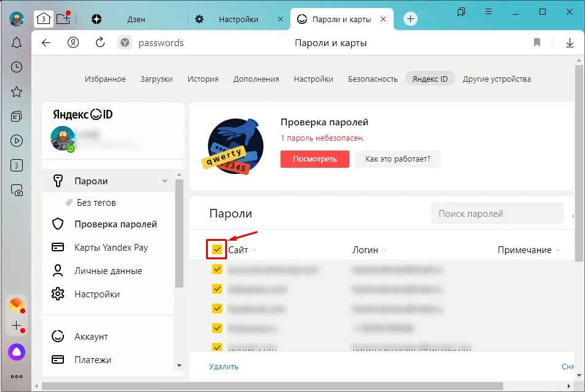Click the red Посмотреть button
585x392 pixels.
pyautogui.click(x=315, y=159)
